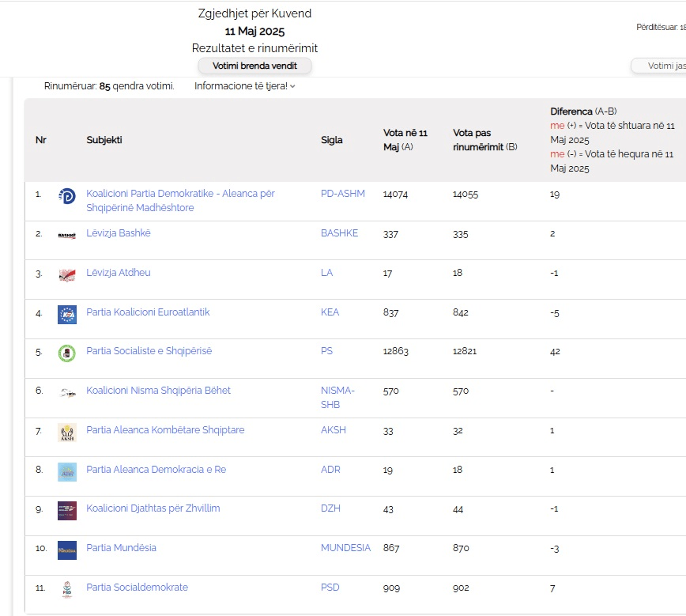Click the MUNDESIA sigla link

[345, 548]
